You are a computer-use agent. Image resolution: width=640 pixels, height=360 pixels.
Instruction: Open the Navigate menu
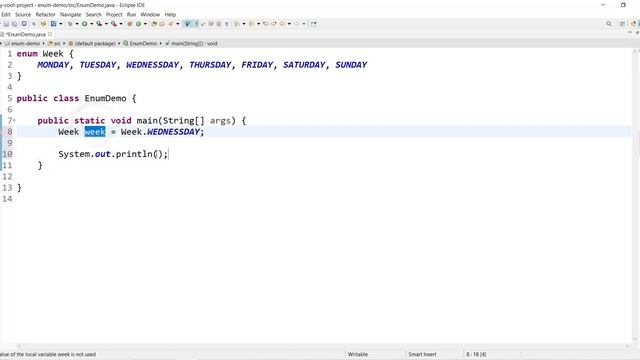pyautogui.click(x=71, y=14)
